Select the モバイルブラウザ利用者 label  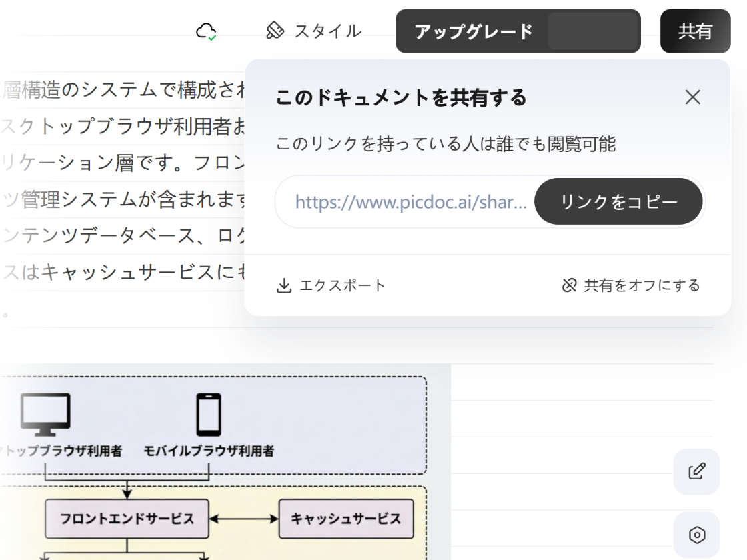[207, 450]
